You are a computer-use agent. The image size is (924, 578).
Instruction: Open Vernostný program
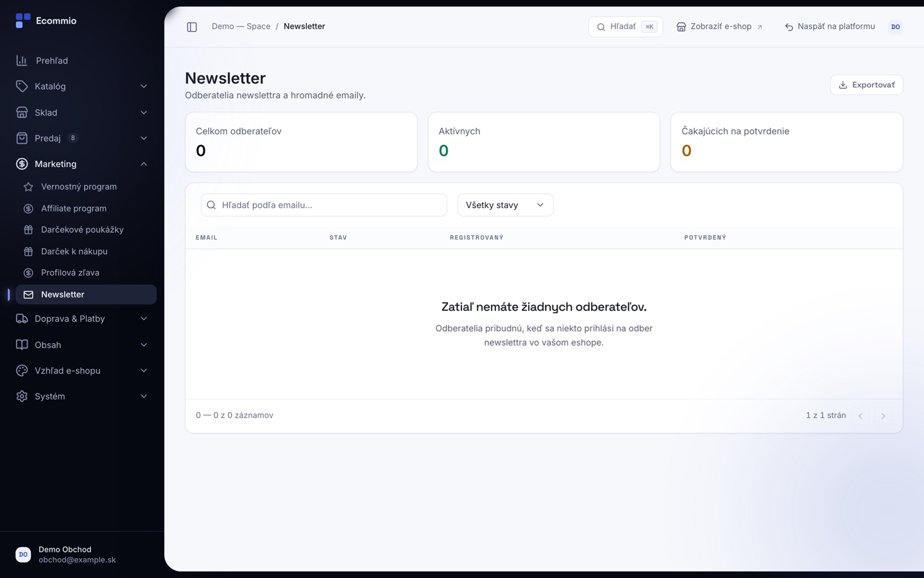pos(86,187)
